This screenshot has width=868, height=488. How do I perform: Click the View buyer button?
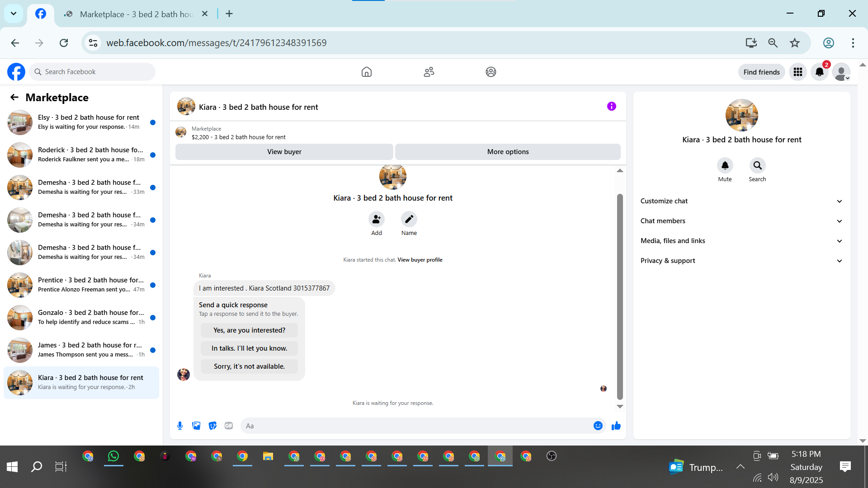284,152
